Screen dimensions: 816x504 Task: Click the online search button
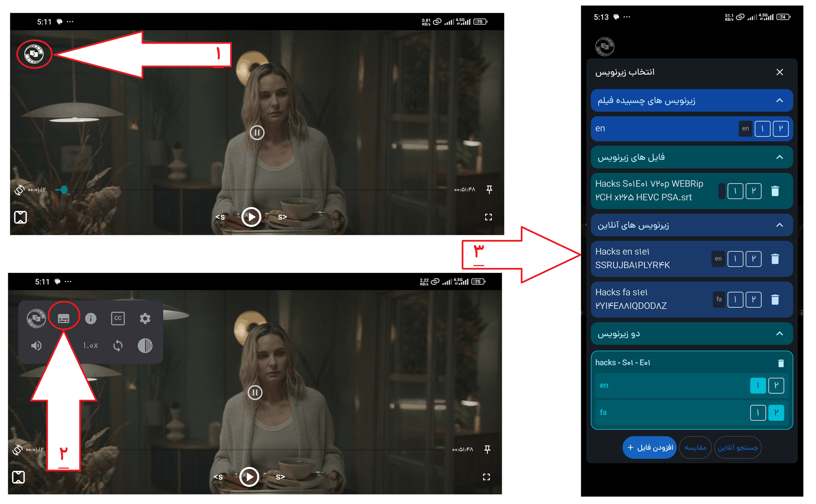tap(738, 447)
